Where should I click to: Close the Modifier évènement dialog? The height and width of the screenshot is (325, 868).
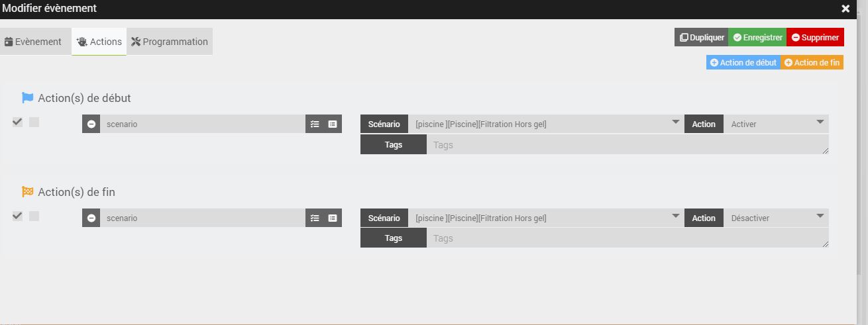coord(845,9)
